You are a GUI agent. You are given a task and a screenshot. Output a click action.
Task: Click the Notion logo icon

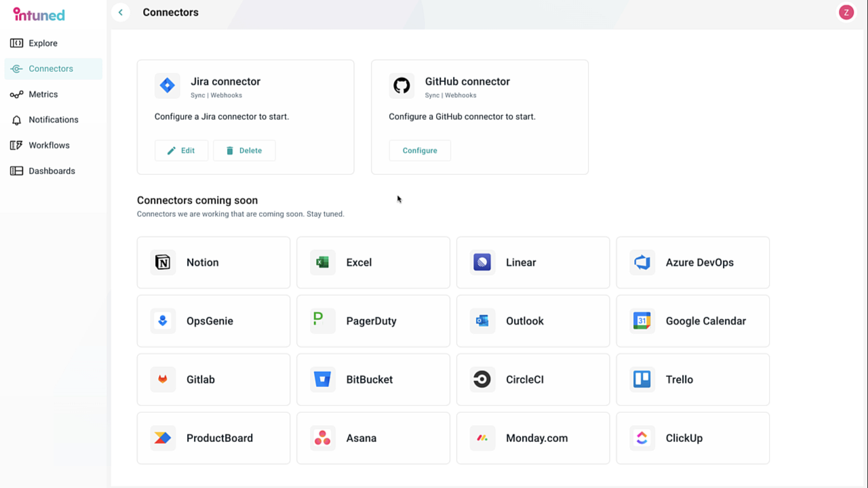163,262
